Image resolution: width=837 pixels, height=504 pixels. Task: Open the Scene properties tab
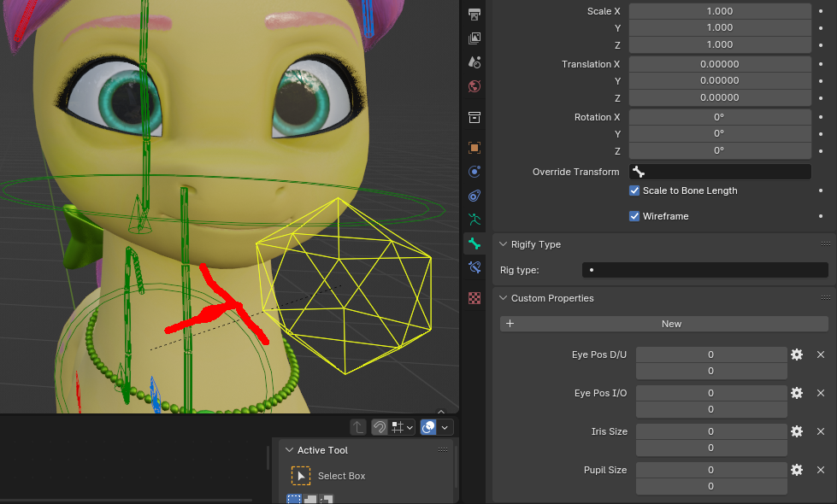click(x=474, y=62)
